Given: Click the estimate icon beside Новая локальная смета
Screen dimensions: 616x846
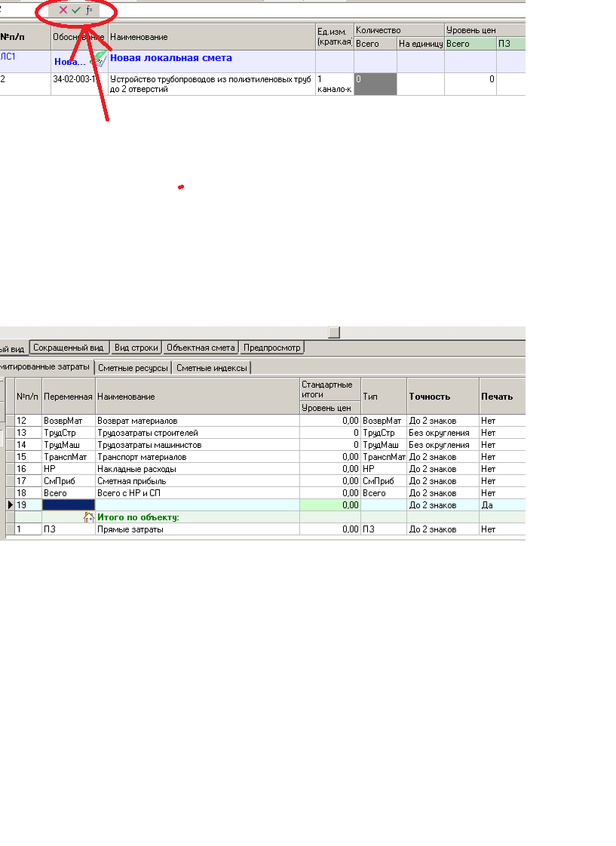Looking at the screenshot, I should 99,59.
